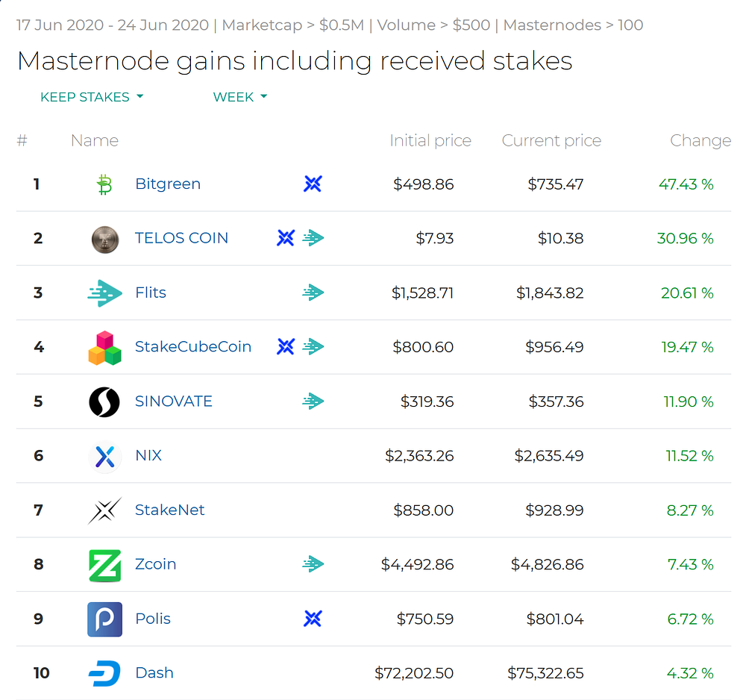Click the StakeCubeCoin cubes logo

pos(104,348)
